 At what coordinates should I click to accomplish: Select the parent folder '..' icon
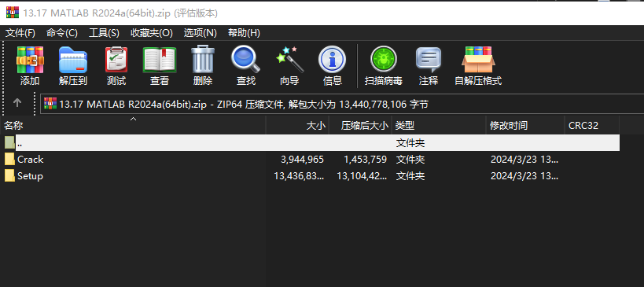10,142
